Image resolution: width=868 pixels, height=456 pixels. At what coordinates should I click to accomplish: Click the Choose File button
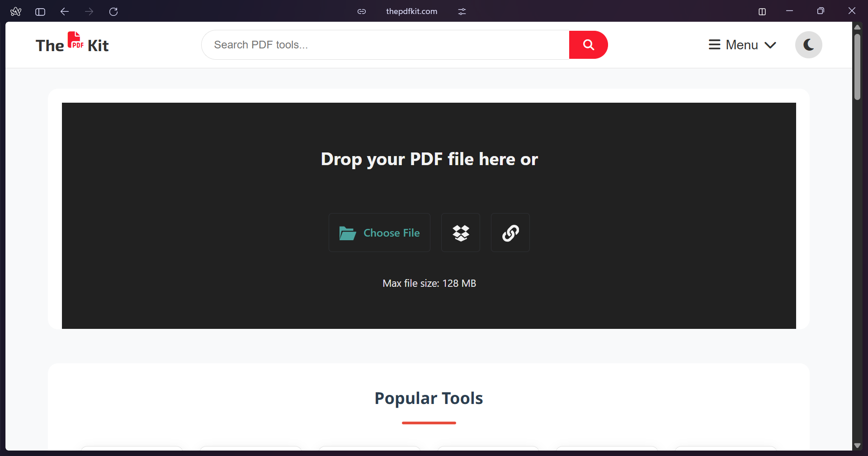379,233
